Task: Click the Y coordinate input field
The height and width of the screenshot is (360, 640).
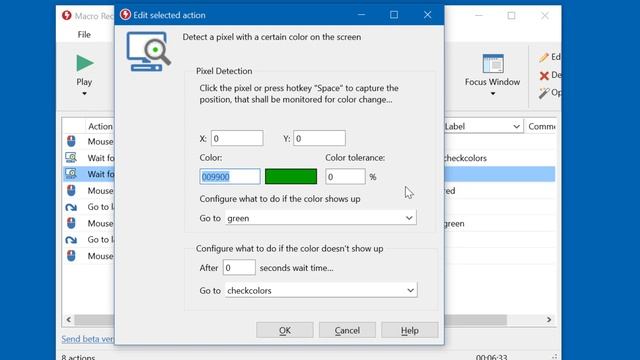Action: click(319, 138)
